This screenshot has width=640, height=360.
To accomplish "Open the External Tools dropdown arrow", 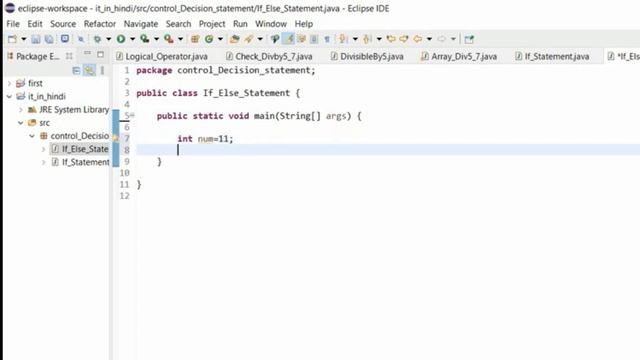I will (x=180, y=39).
